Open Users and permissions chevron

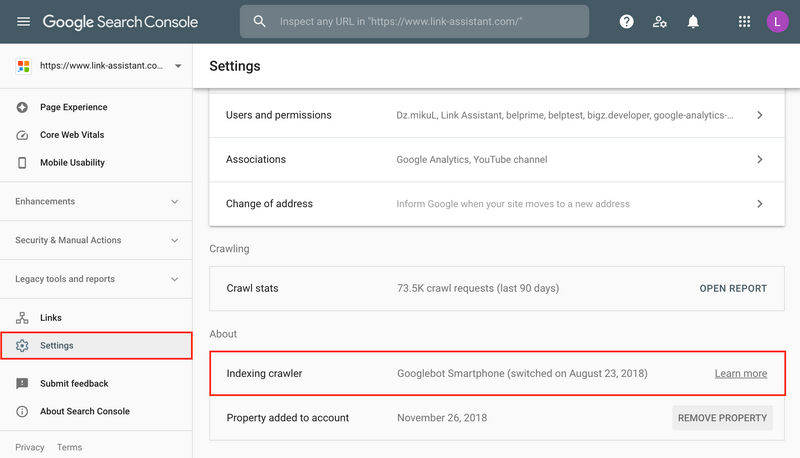tap(760, 115)
